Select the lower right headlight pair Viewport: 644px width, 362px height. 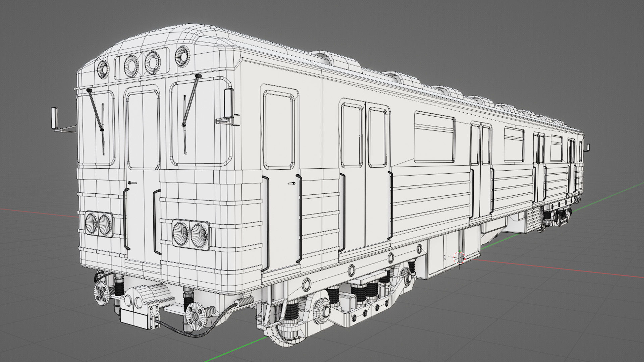click(x=191, y=234)
